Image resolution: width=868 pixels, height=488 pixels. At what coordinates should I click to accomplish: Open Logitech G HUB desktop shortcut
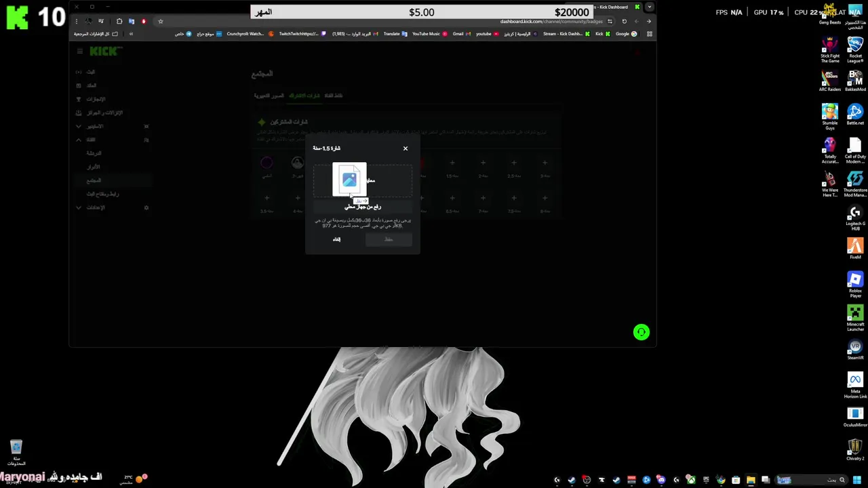pyautogui.click(x=855, y=218)
